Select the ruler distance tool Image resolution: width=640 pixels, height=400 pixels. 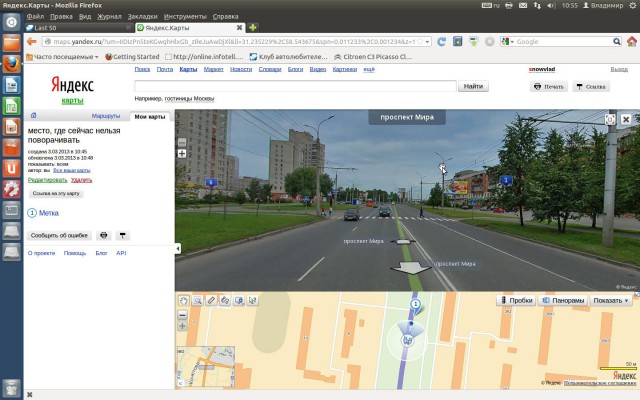(211, 301)
